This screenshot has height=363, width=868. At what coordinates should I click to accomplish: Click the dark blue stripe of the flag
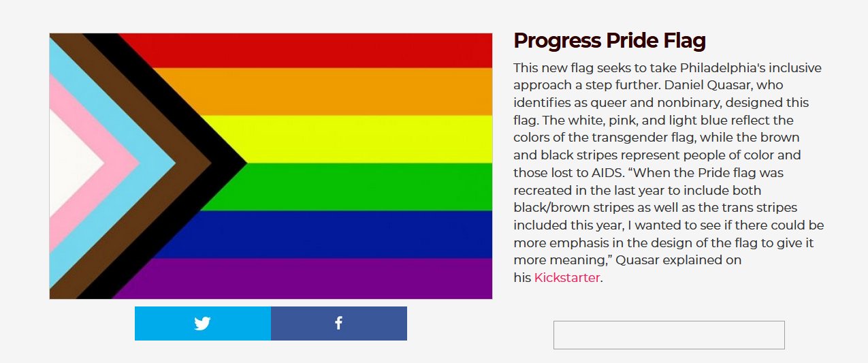[340, 234]
